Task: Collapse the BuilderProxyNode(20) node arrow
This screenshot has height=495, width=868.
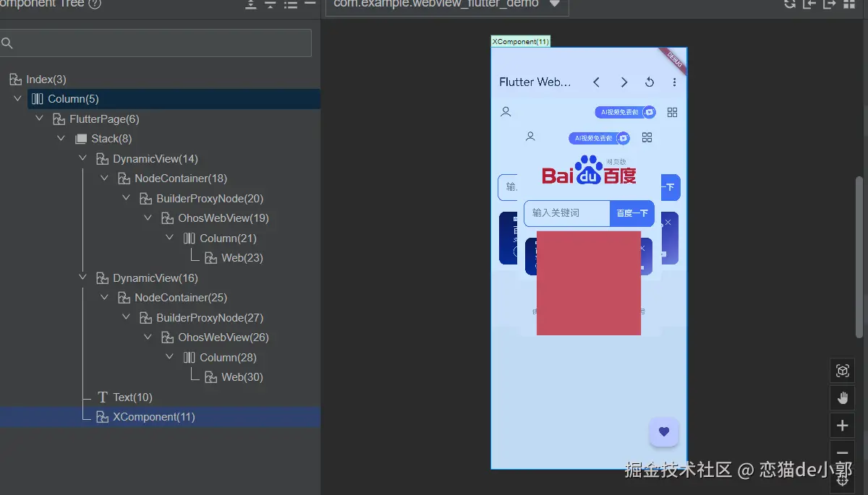Action: coord(127,198)
